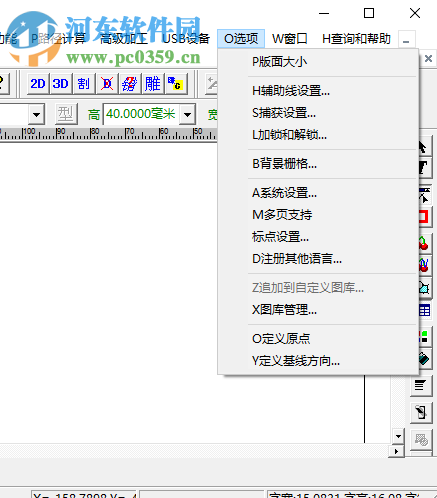Choose P版面大小 from the options menu

pos(318,62)
